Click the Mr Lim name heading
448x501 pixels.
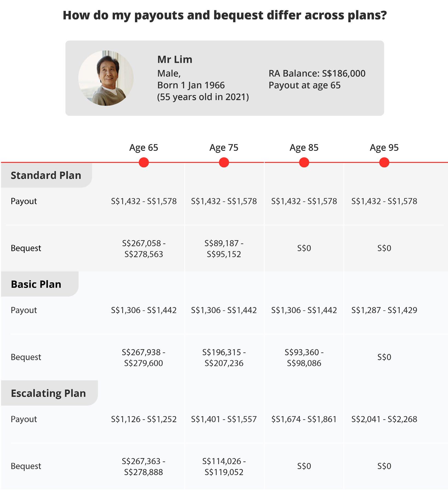pyautogui.click(x=175, y=59)
